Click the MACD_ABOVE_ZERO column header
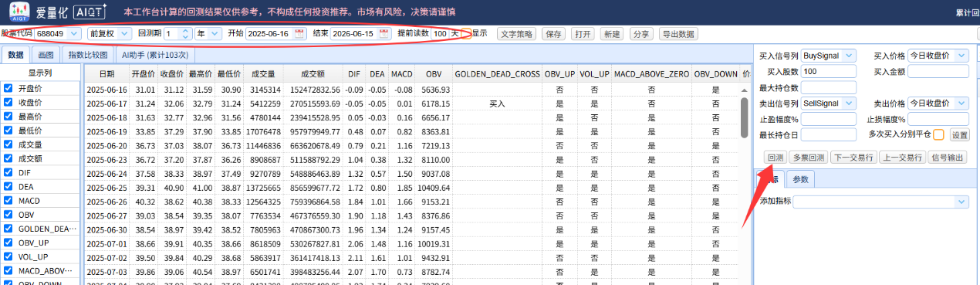The height and width of the screenshot is (285, 980). (651, 73)
